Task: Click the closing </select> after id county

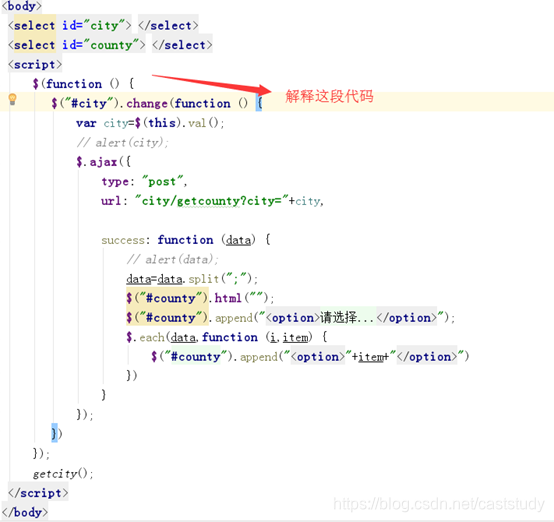Action: pyautogui.click(x=182, y=45)
